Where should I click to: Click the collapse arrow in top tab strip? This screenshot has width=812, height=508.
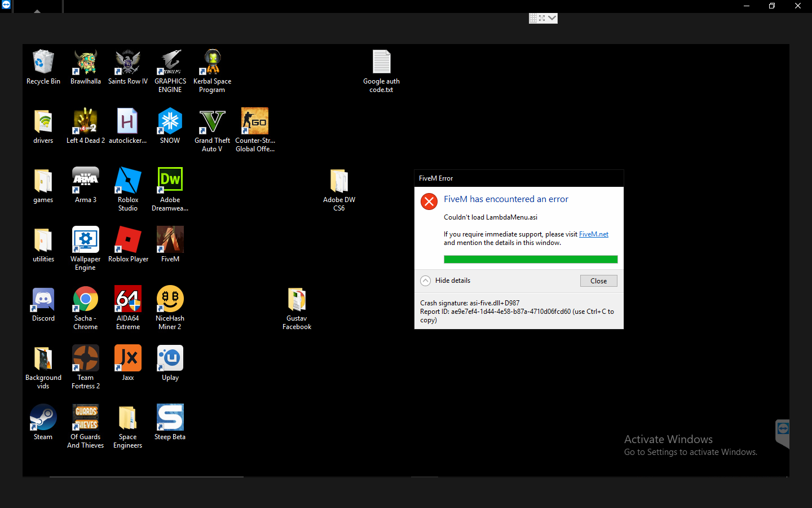pyautogui.click(x=37, y=11)
